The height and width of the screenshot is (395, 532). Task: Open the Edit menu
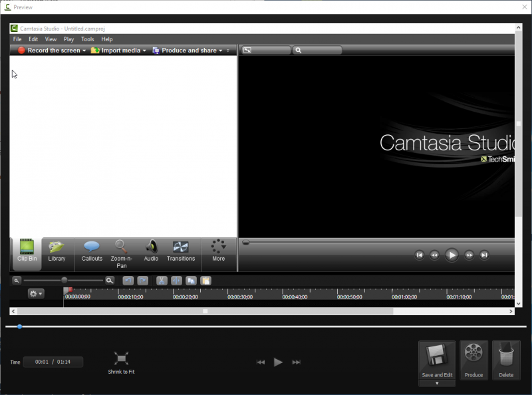click(33, 39)
